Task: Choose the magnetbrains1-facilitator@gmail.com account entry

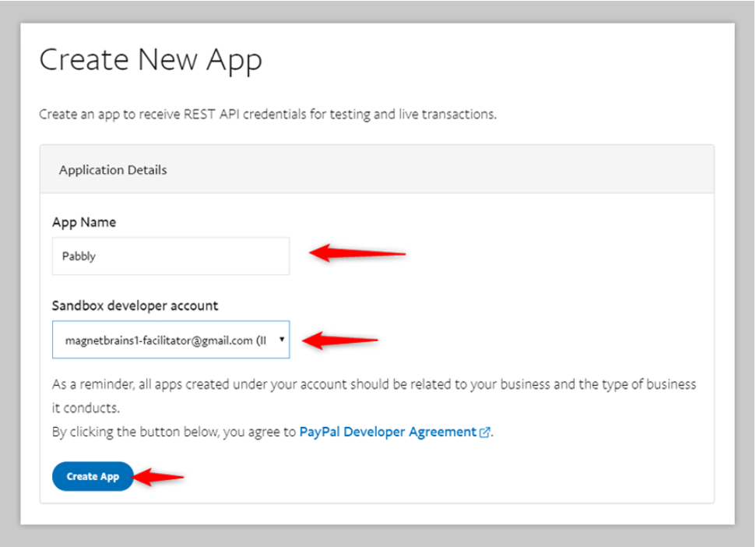Action: (165, 341)
